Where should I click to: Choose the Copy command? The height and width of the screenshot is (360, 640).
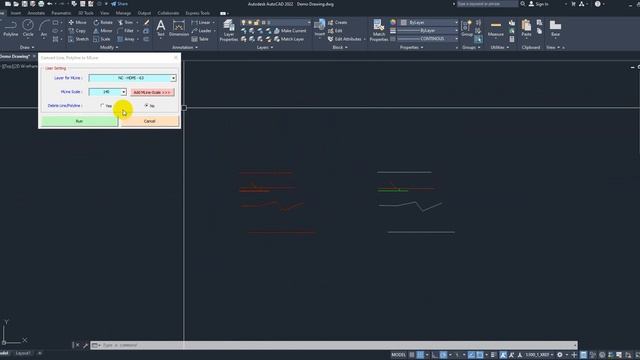[77, 31]
